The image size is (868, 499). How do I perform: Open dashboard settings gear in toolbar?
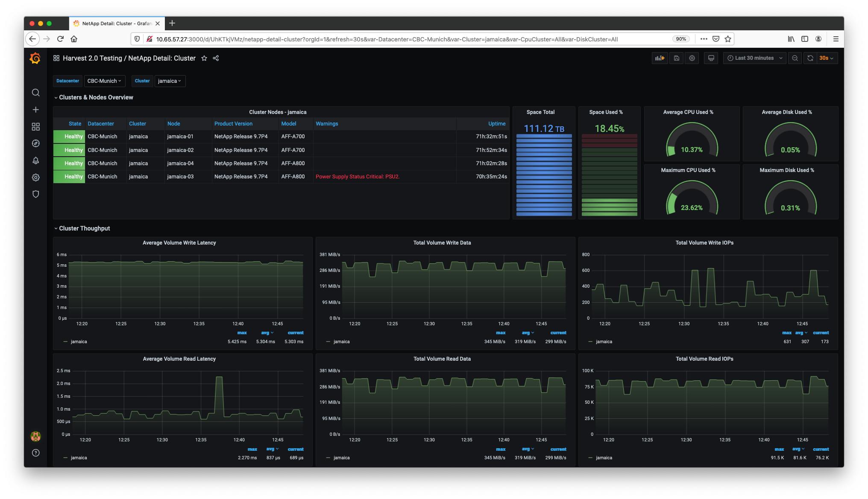coord(692,58)
